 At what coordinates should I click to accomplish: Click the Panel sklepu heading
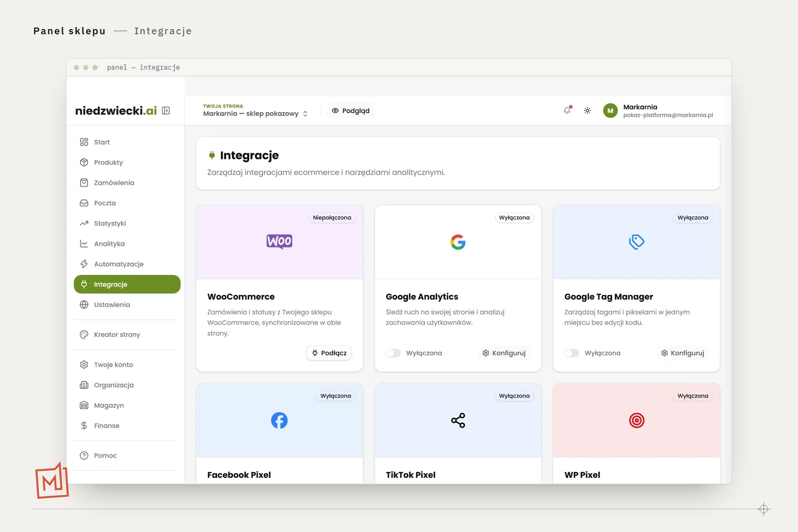(70, 31)
